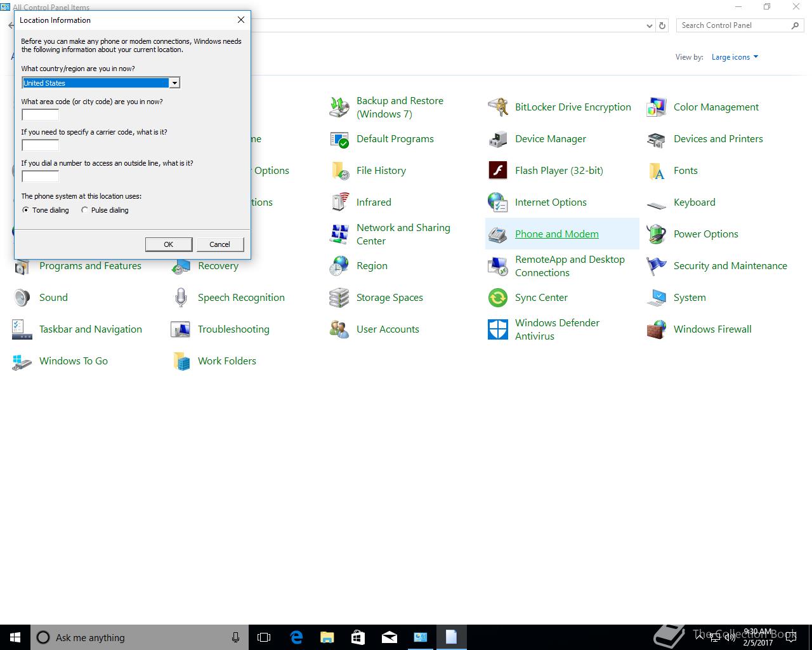Open the Windows To Go icon
Screen dimensions: 812x650
[22, 361]
